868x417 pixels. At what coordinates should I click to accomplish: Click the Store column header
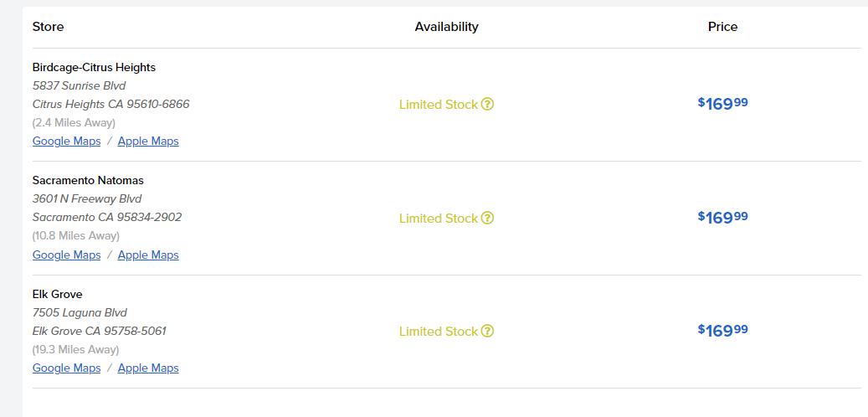pyautogui.click(x=48, y=27)
